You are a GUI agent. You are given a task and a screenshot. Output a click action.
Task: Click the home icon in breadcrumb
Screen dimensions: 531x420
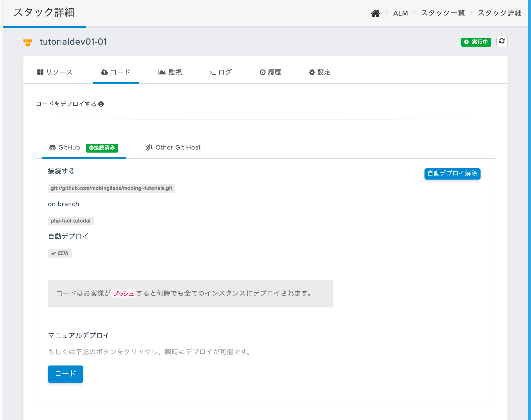click(x=375, y=13)
